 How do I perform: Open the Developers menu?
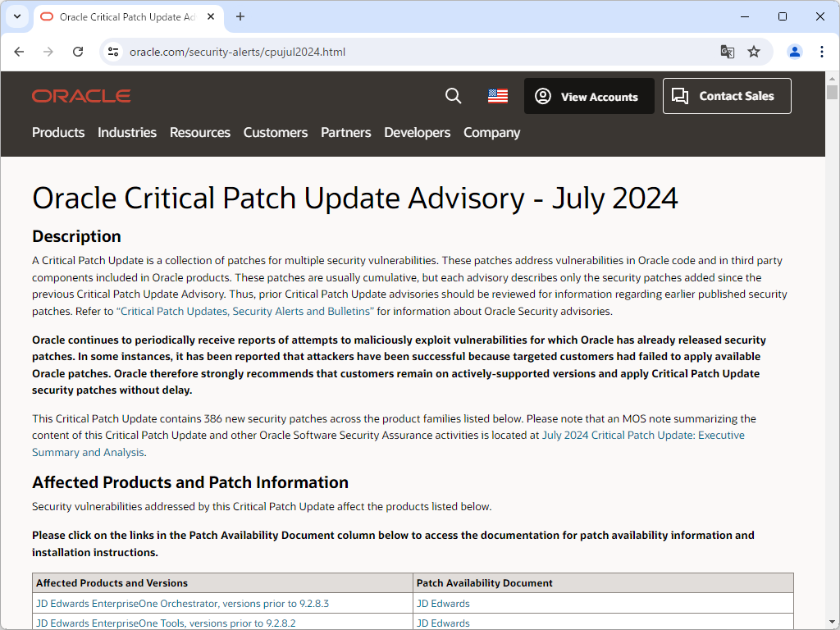(417, 132)
